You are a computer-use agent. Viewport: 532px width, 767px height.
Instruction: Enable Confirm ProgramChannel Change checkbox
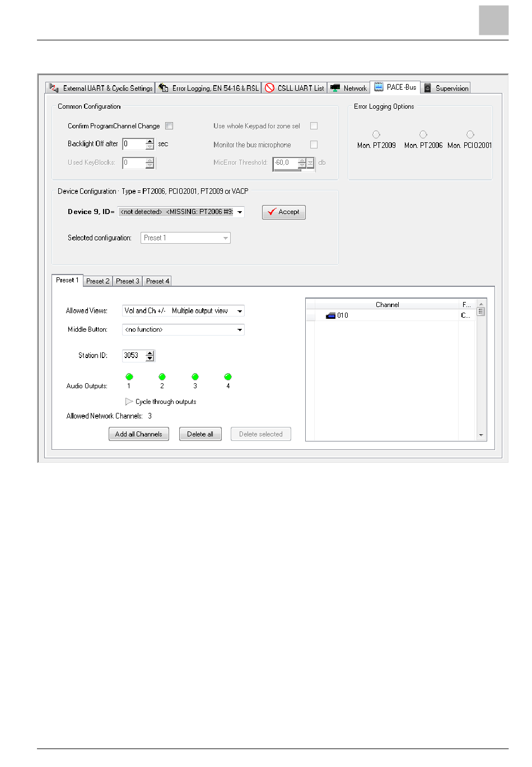click(x=169, y=126)
